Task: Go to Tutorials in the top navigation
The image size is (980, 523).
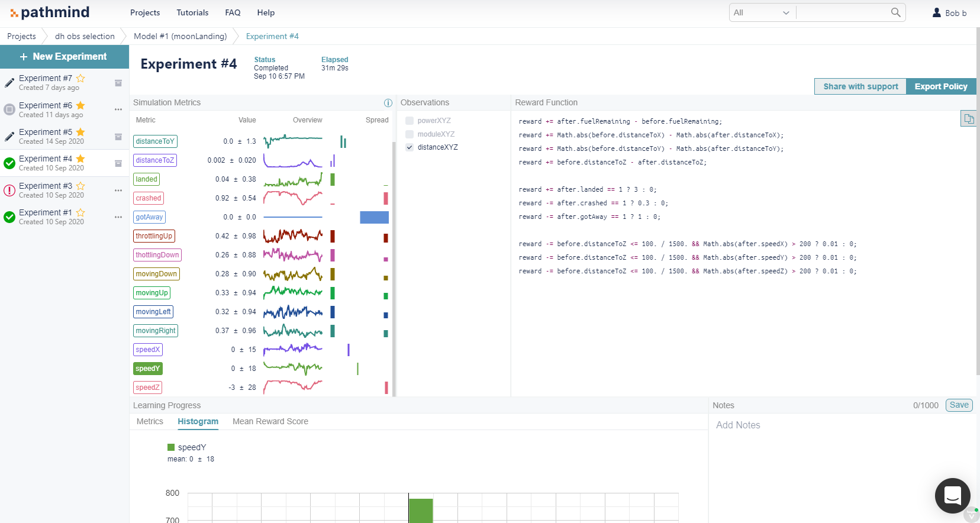Action: click(x=192, y=12)
